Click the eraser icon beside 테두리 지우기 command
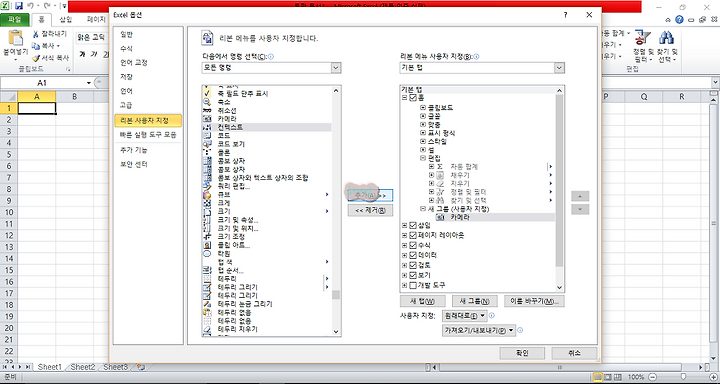Viewport: 720px width, 384px height. 207,329
